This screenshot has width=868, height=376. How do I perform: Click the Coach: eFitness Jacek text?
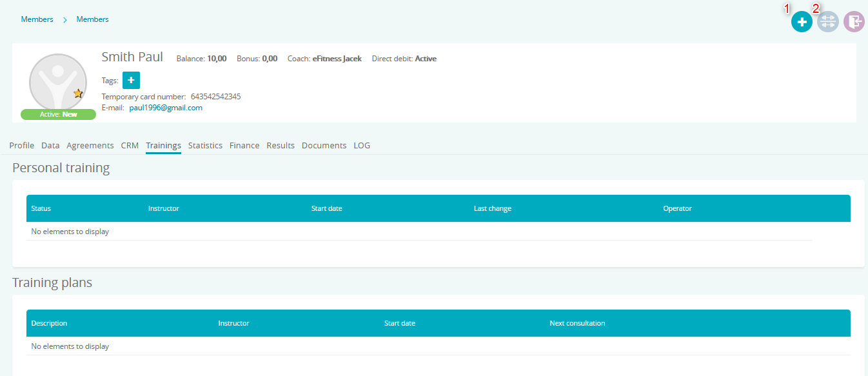324,59
